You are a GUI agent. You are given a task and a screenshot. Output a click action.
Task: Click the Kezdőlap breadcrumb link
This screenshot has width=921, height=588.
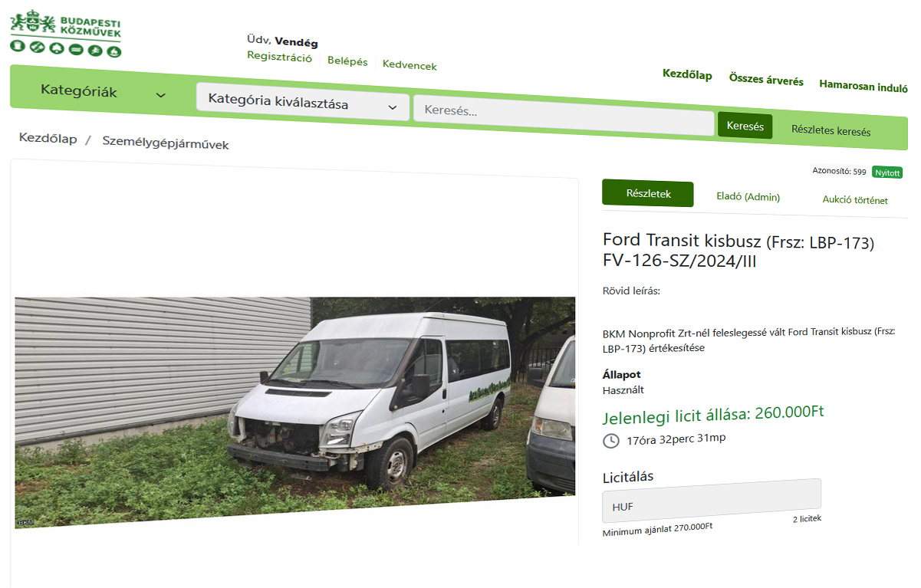[48, 139]
